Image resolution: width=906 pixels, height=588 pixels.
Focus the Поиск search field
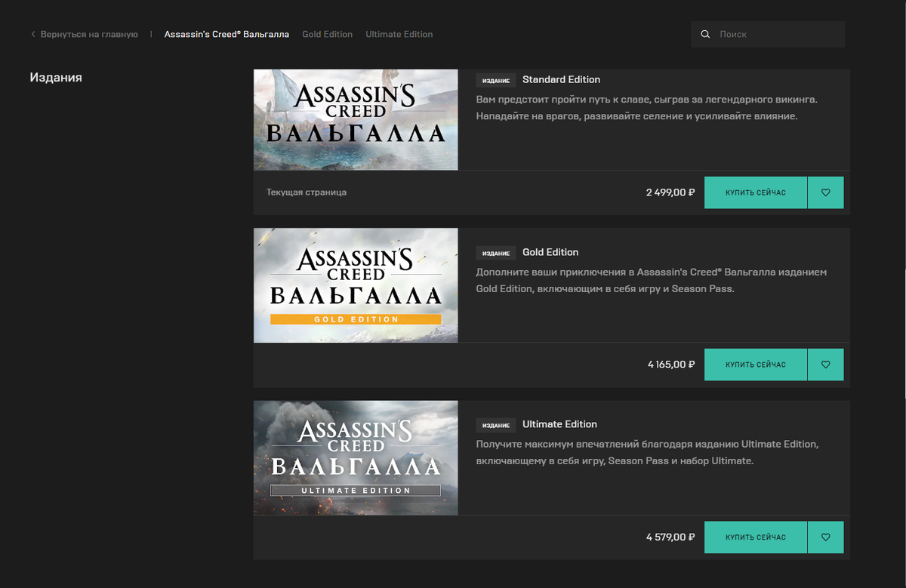pyautogui.click(x=768, y=34)
